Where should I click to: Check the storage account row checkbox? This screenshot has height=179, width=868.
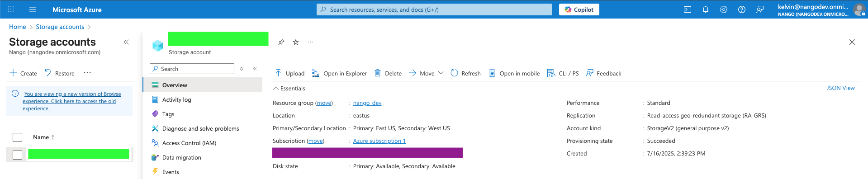coord(18,155)
